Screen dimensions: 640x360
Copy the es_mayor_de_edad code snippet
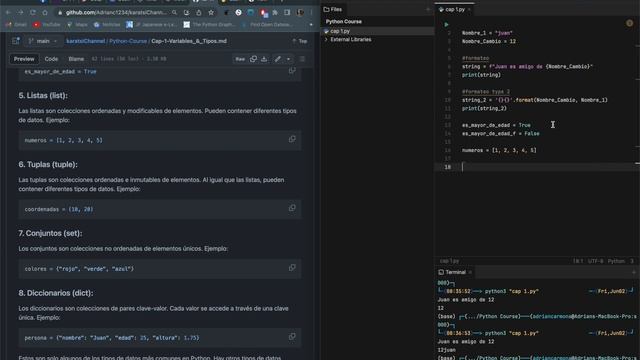[292, 71]
